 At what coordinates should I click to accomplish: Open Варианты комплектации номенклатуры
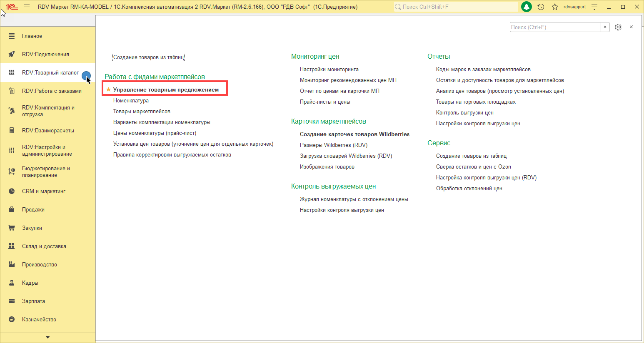(162, 122)
